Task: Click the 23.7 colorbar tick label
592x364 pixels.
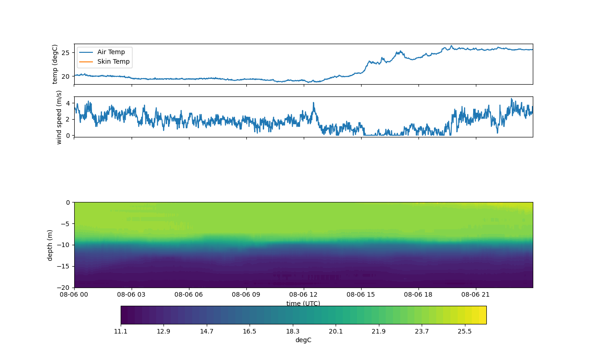Action: [x=422, y=331]
